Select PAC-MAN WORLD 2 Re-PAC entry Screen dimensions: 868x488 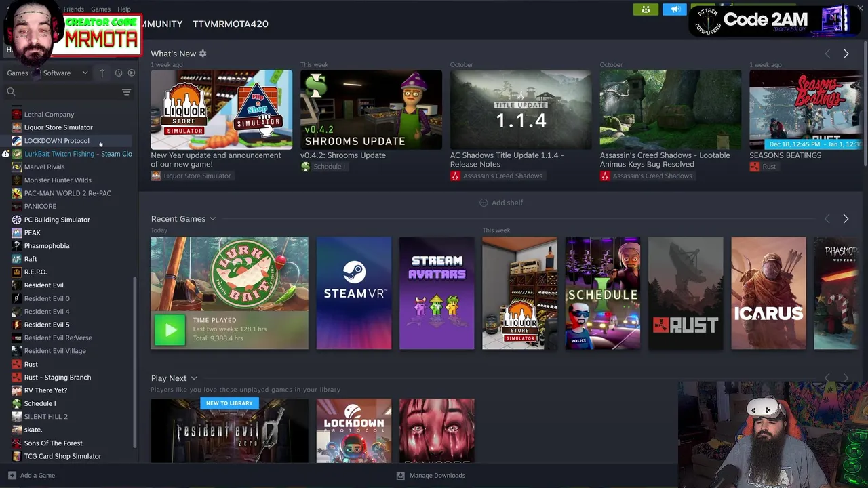coord(67,193)
